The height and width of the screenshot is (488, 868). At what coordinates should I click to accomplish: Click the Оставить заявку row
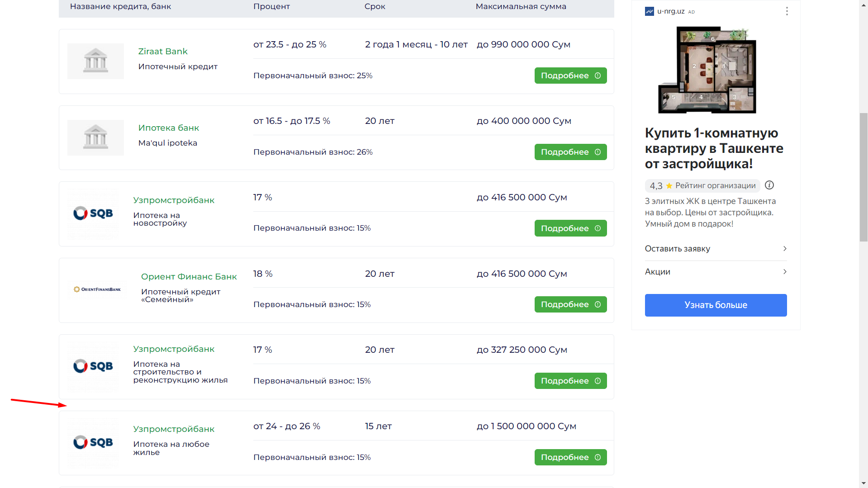pyautogui.click(x=716, y=249)
